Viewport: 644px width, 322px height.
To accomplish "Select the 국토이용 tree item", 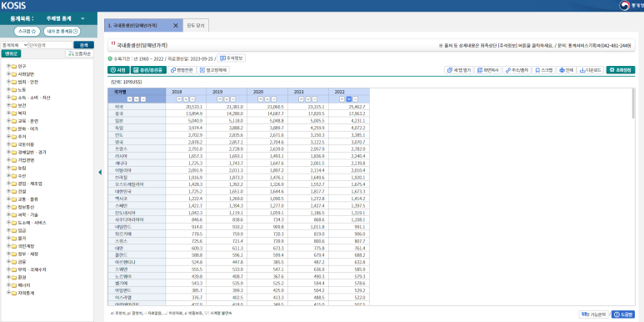I will [x=26, y=144].
